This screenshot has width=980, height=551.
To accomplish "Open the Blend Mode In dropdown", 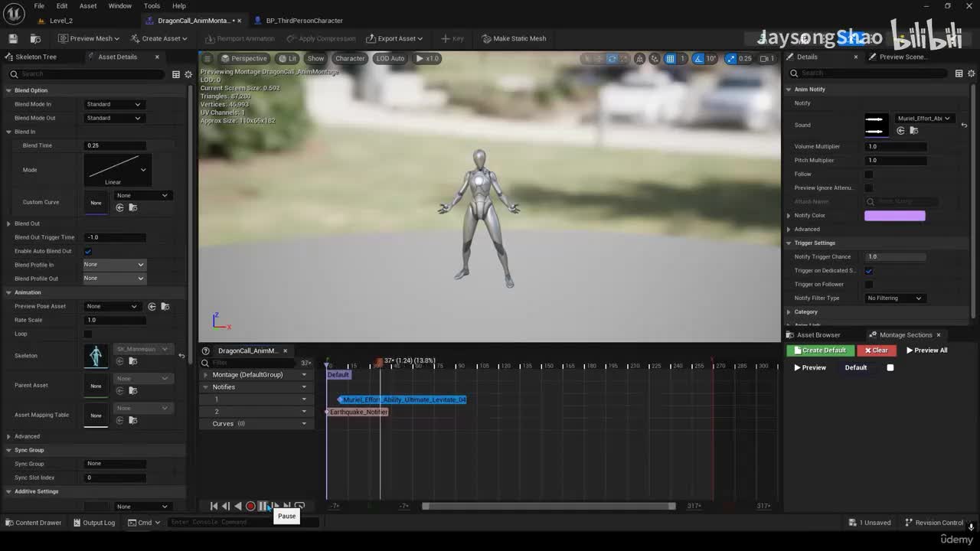I will [113, 104].
